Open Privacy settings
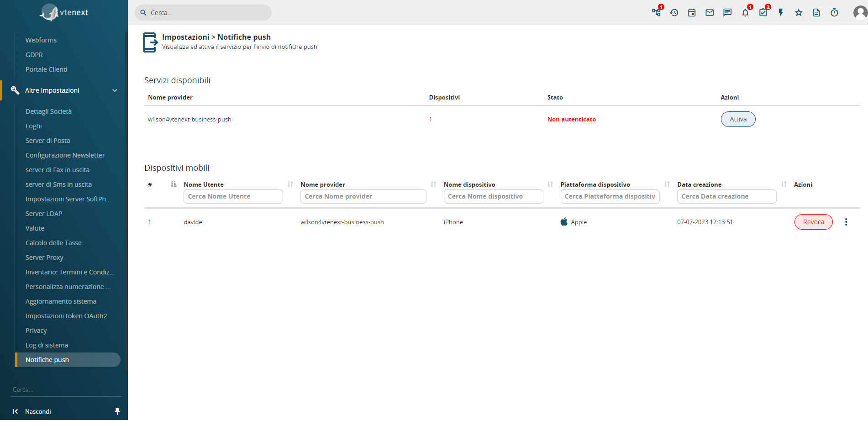This screenshot has width=868, height=426. click(x=36, y=331)
